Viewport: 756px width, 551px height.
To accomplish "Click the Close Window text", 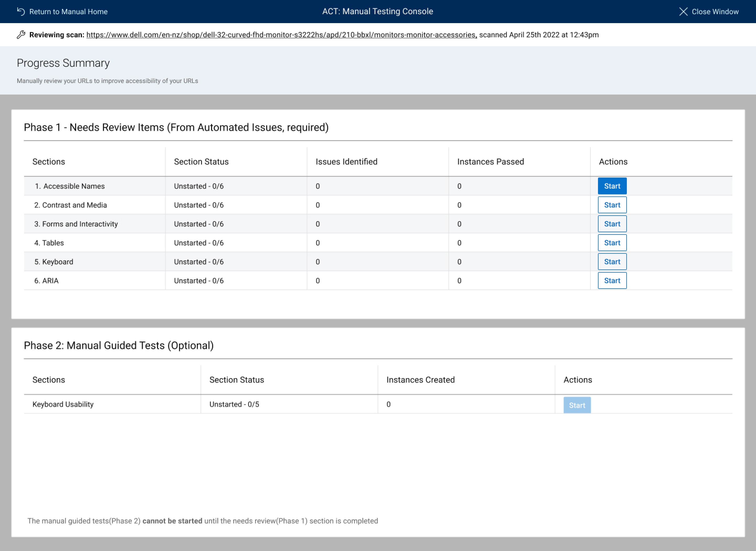I will coord(715,12).
